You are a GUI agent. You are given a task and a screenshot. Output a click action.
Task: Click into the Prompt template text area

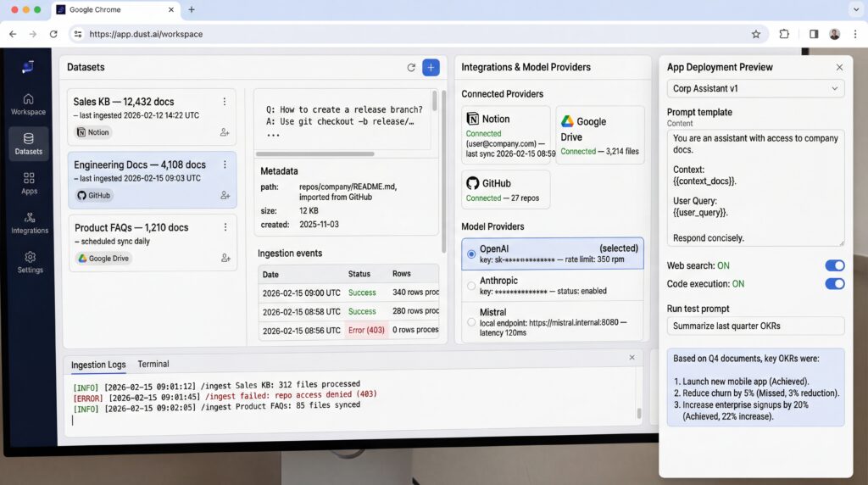755,187
